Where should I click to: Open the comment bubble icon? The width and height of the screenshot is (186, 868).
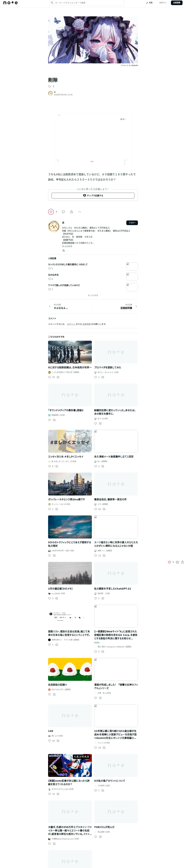click(63, 212)
